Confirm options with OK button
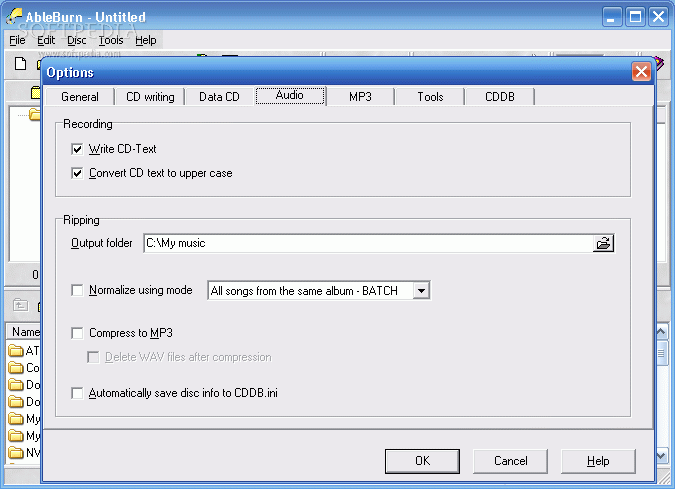Image resolution: width=675 pixels, height=489 pixels. pyautogui.click(x=422, y=461)
